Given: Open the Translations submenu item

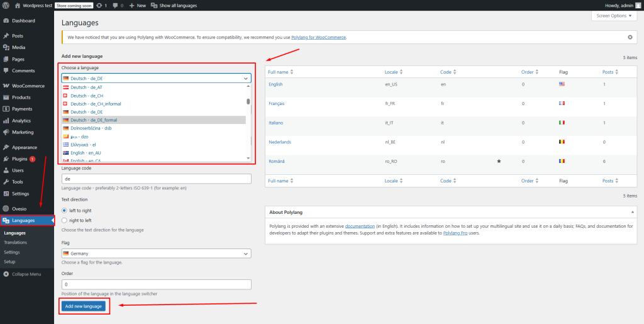Looking at the screenshot, I should (x=15, y=242).
